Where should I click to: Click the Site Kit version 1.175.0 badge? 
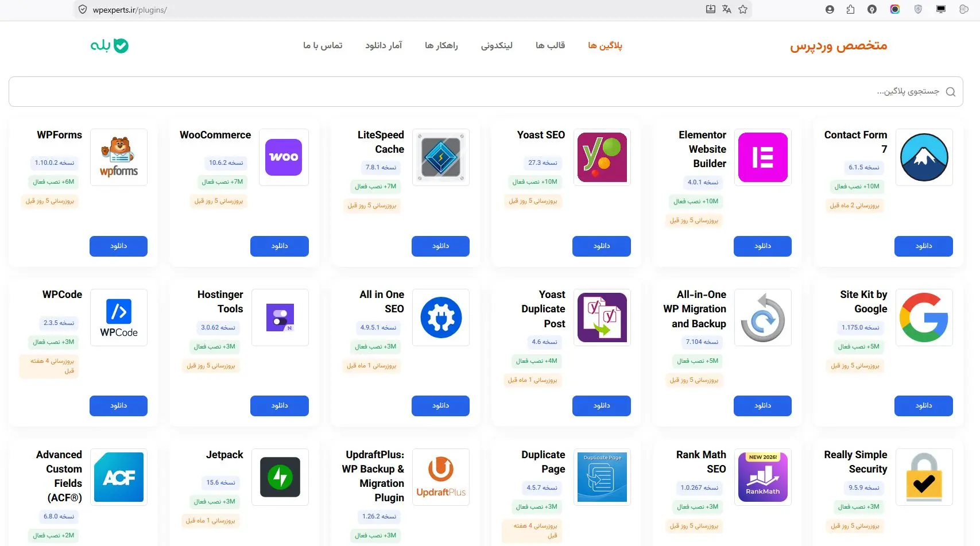860,328
